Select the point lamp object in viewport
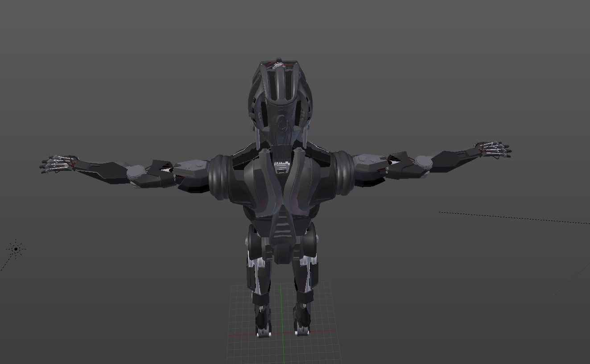 pos(17,249)
